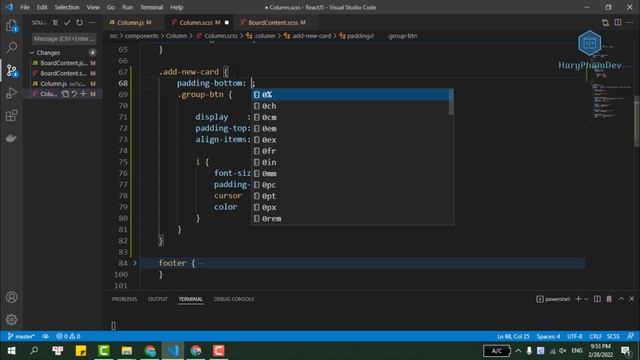Click Ln 68, Col 25 in status bar

tap(513, 336)
